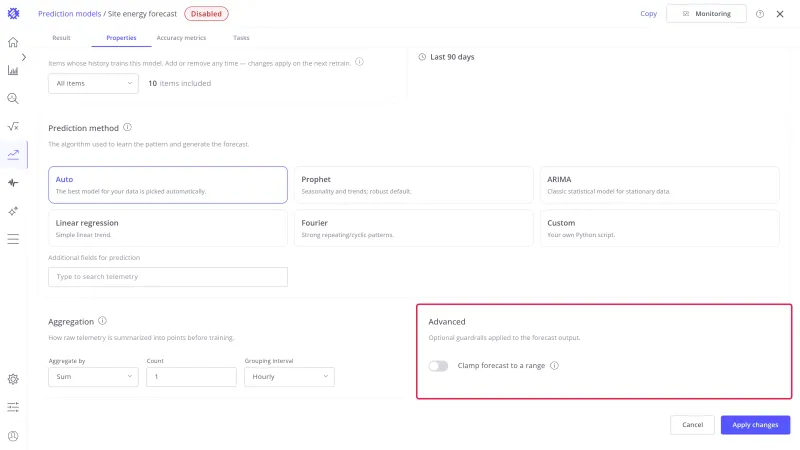
Task: Click the Prediction models breadcrumb link
Action: coord(69,14)
